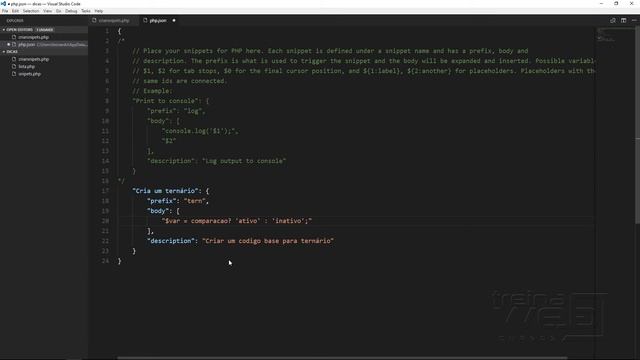Close the Visual Studio Code window
Image resolution: width=640 pixels, height=360 pixels.
(x=631, y=4)
